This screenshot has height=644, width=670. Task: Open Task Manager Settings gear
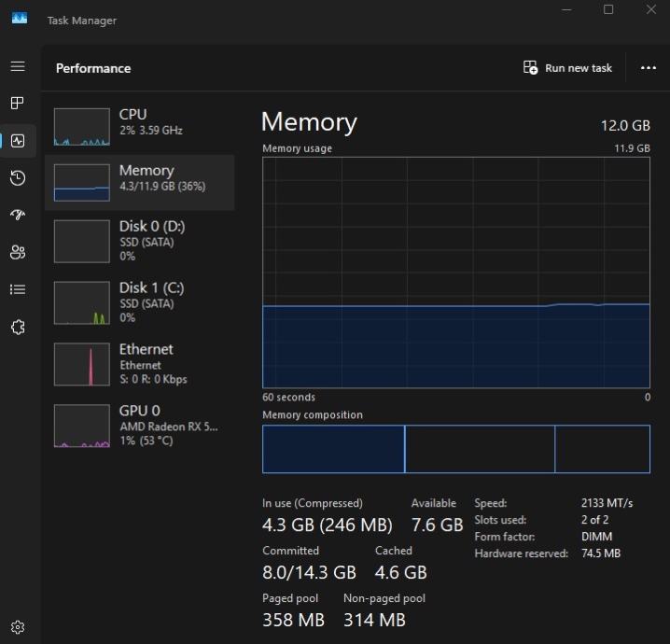tap(17, 626)
